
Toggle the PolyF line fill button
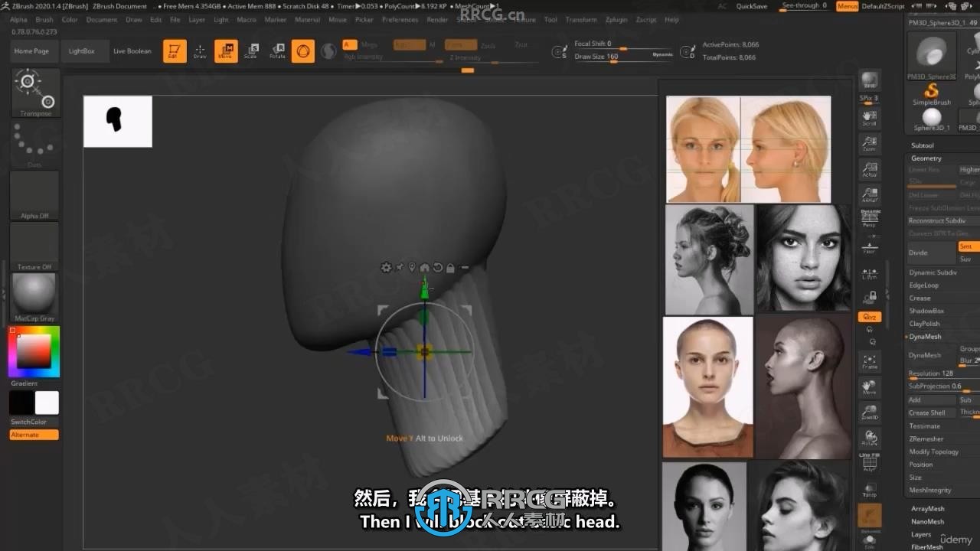[870, 464]
